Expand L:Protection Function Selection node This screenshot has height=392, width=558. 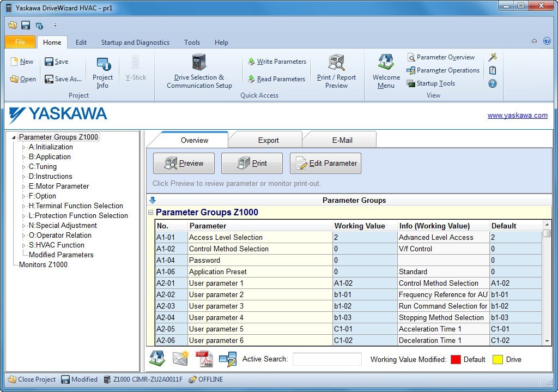point(23,216)
